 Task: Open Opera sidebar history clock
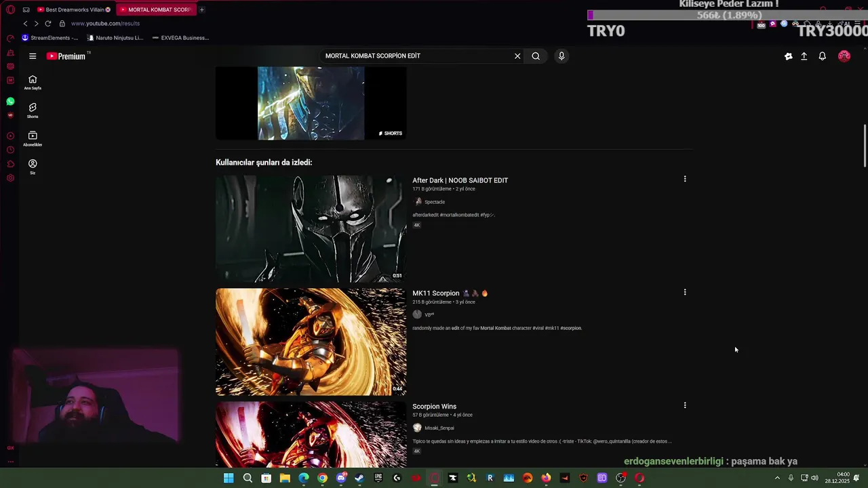[x=10, y=150]
